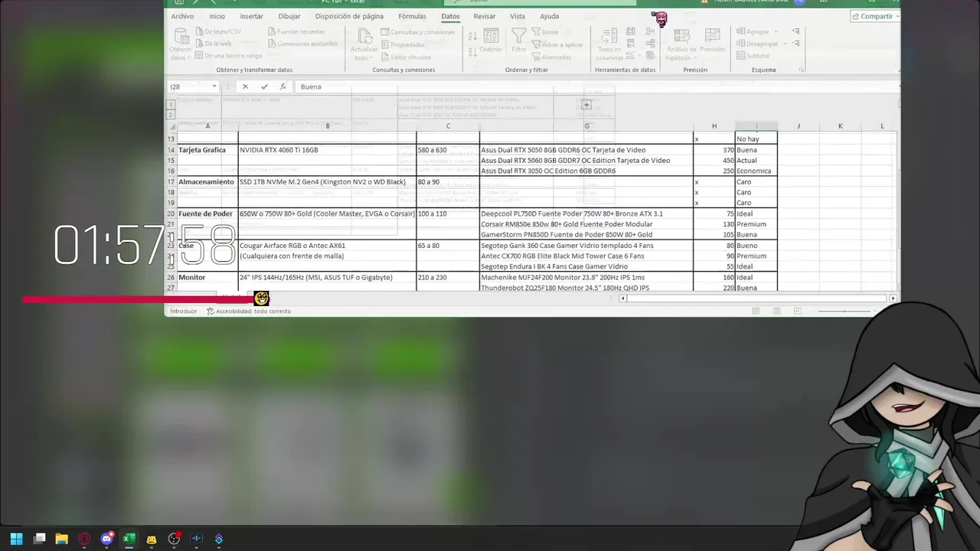The height and width of the screenshot is (551, 980).
Task: Expand Actualizar todo dropdown
Action: click(371, 58)
